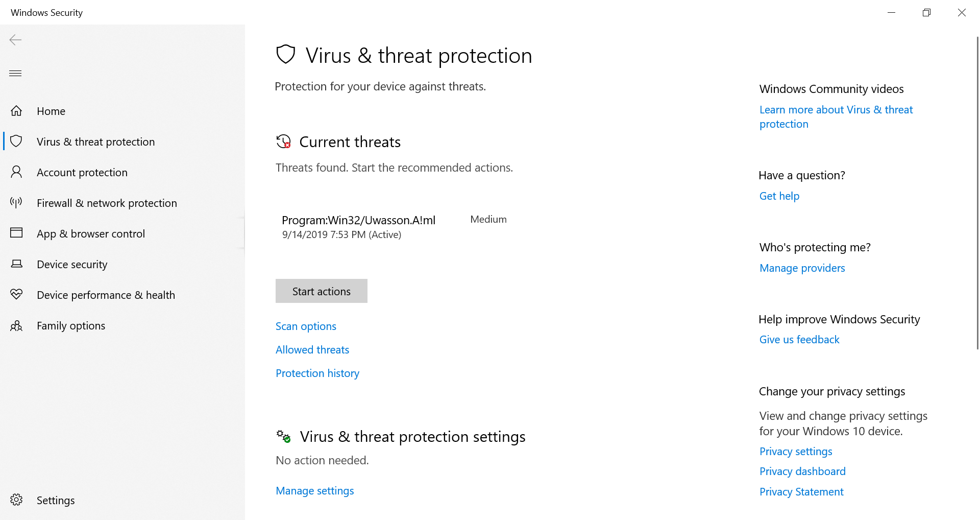Select the Device performance heart icon

click(x=16, y=295)
